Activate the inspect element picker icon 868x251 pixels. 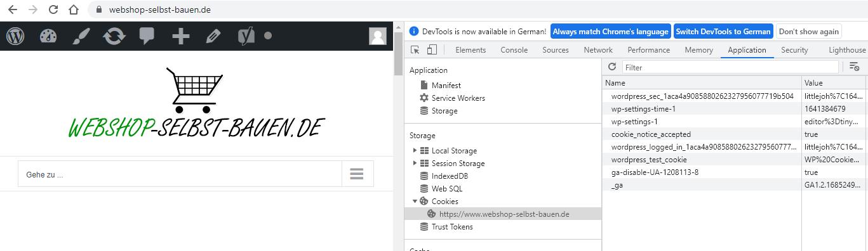(415, 50)
